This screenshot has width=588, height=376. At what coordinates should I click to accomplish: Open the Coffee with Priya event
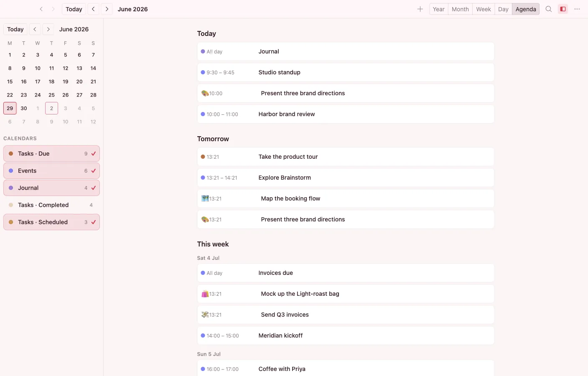pos(346,368)
